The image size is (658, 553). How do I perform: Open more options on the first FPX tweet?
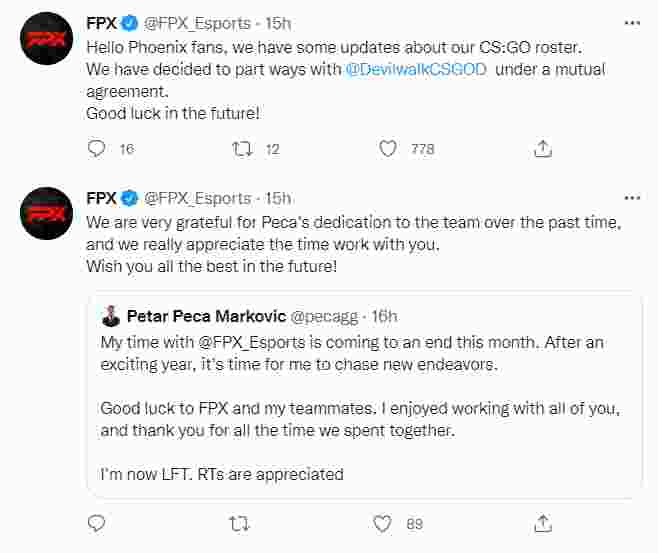pos(631,23)
